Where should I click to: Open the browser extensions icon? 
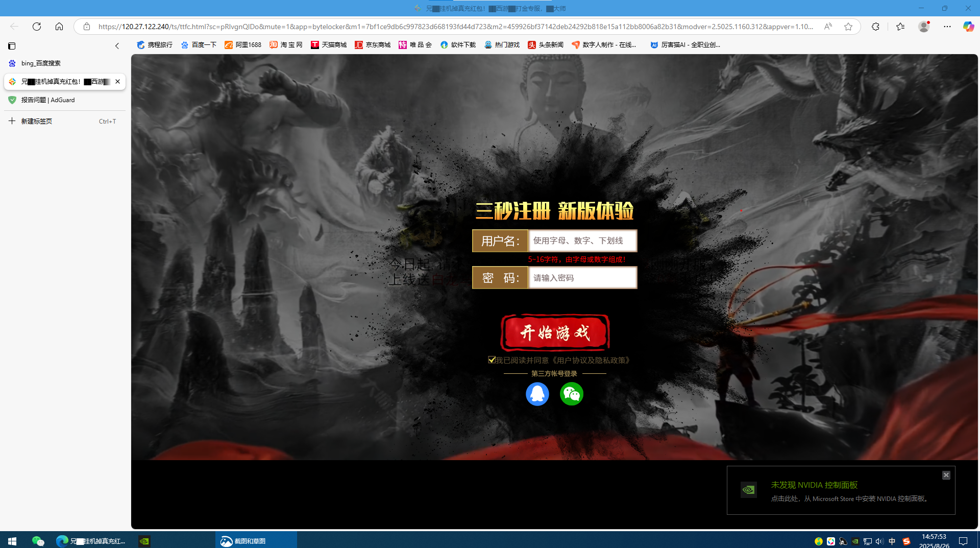(875, 27)
